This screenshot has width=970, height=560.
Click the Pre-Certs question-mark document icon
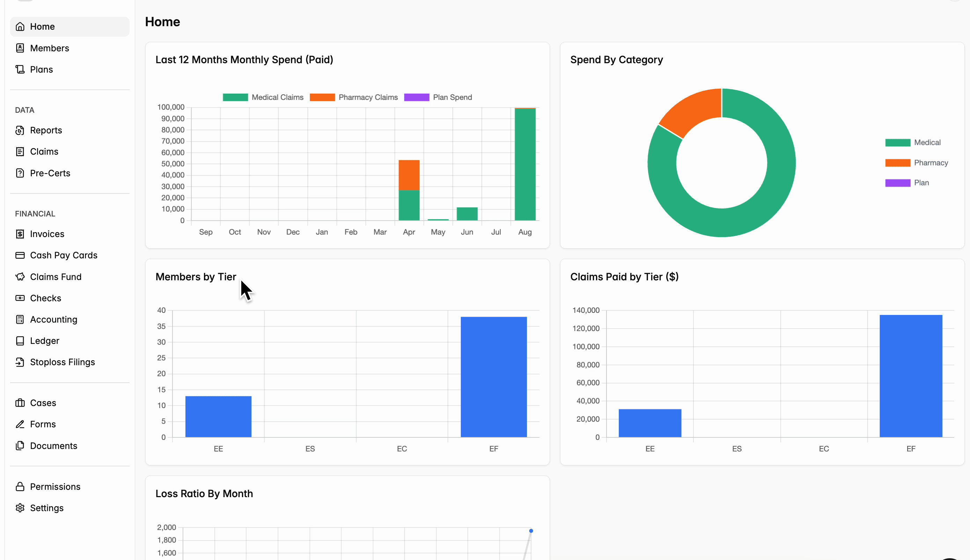[x=20, y=173]
